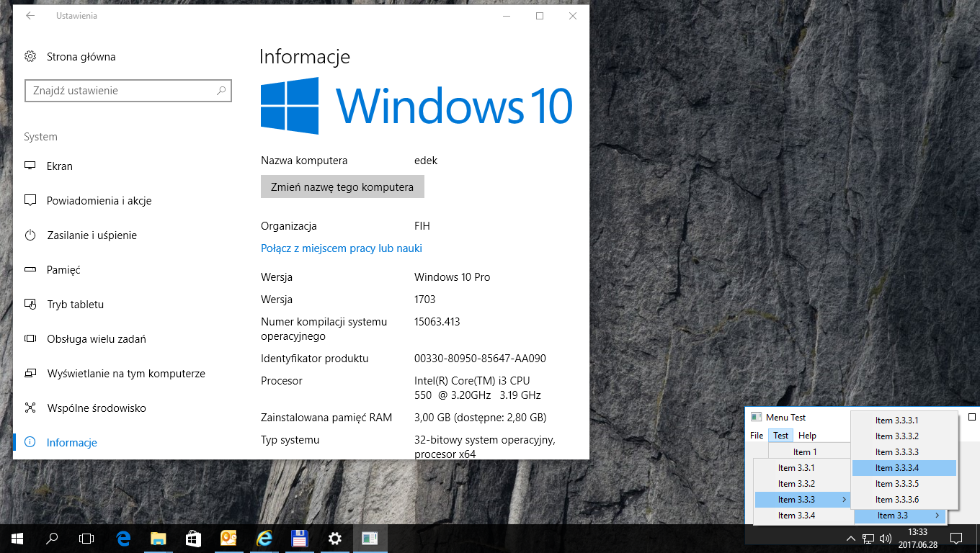Open taskbar search magnifier
Viewport: 980px width, 553px height.
[52, 538]
